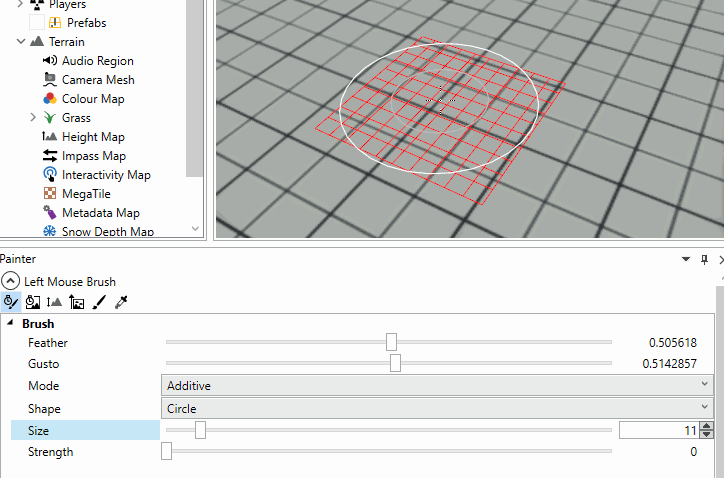This screenshot has width=724, height=478.
Task: Click the Strength property label
Action: (x=50, y=452)
